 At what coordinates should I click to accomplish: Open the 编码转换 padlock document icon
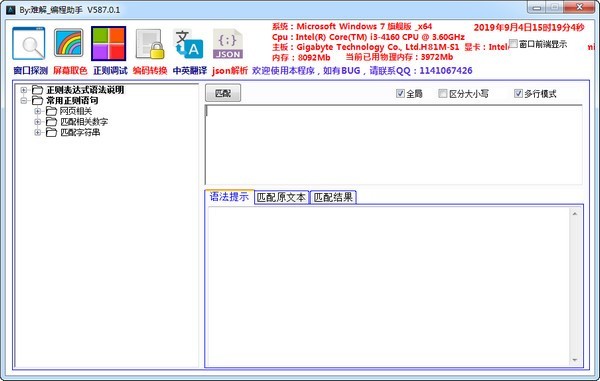coord(150,44)
